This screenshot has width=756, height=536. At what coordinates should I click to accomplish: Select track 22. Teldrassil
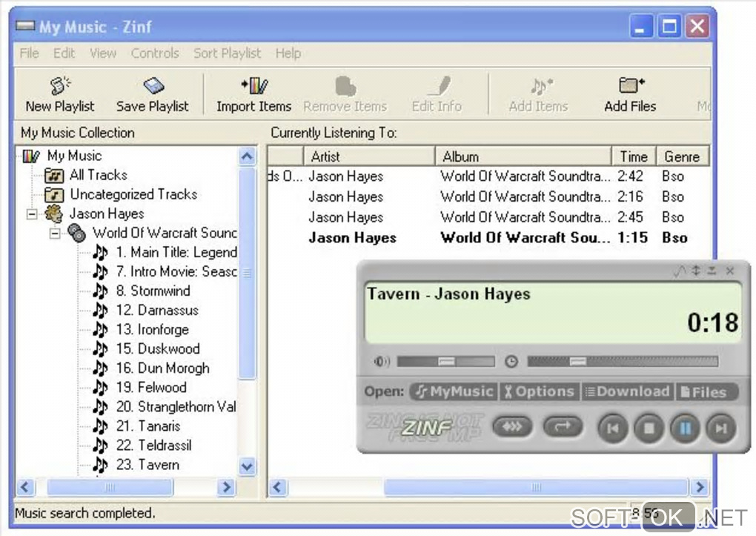pos(142,446)
